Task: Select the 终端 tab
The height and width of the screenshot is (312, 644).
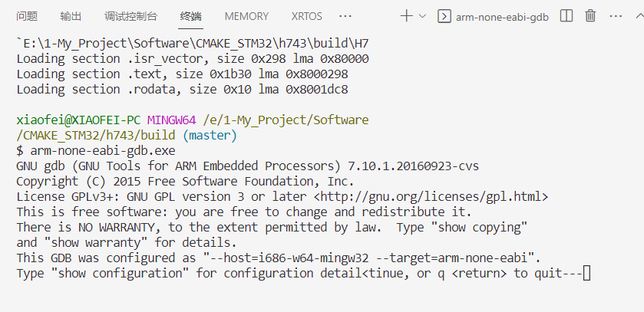Action: click(191, 16)
